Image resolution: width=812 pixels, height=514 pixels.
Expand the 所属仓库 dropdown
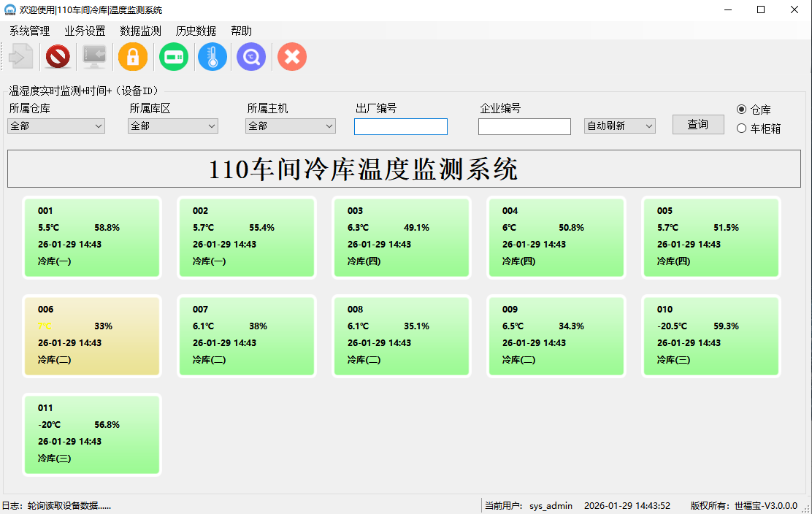click(56, 126)
